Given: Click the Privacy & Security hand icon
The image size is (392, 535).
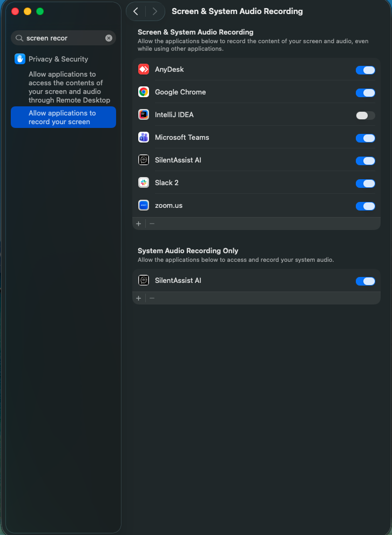Looking at the screenshot, I should (20, 59).
